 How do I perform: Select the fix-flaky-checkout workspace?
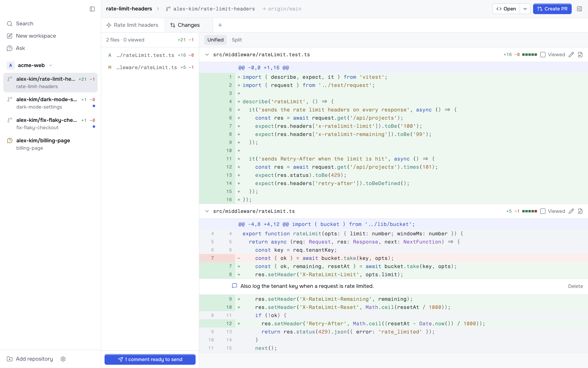[x=50, y=124]
